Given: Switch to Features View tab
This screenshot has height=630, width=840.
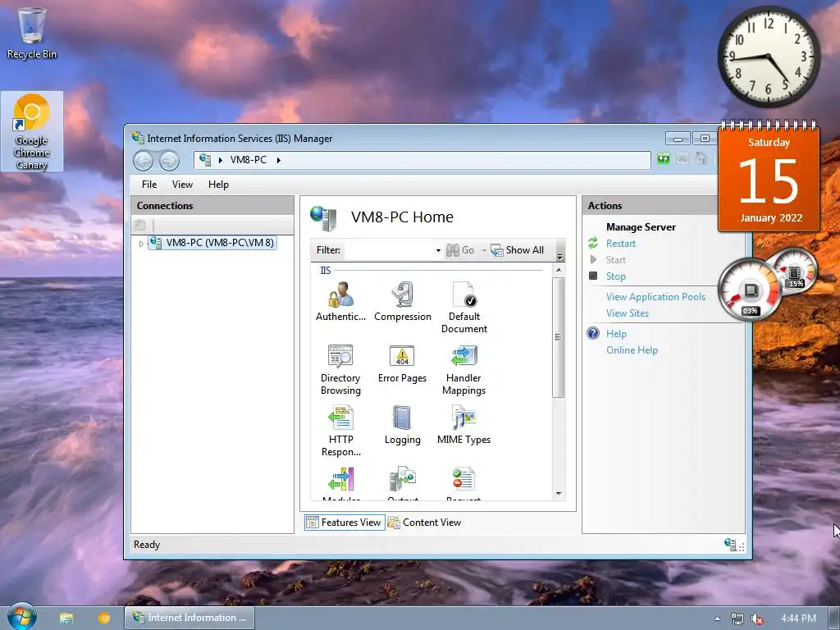Looking at the screenshot, I should [x=345, y=523].
